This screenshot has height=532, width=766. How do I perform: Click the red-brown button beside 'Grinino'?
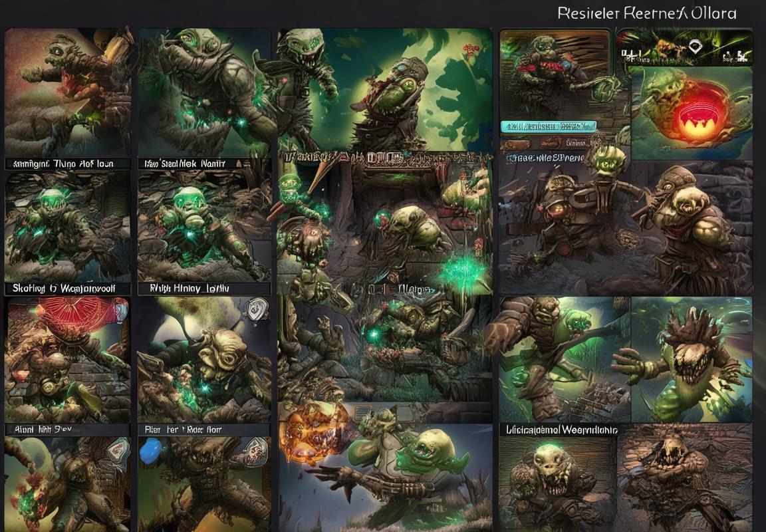click(x=550, y=144)
